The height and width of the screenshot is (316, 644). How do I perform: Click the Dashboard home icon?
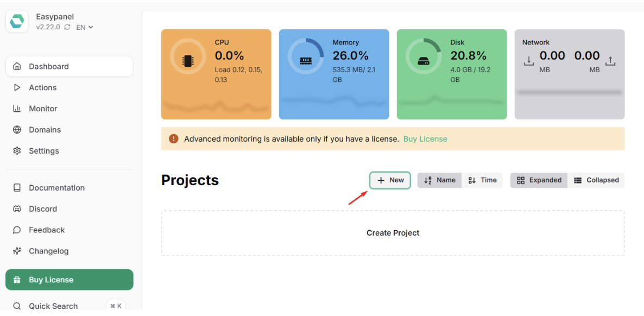tap(17, 67)
